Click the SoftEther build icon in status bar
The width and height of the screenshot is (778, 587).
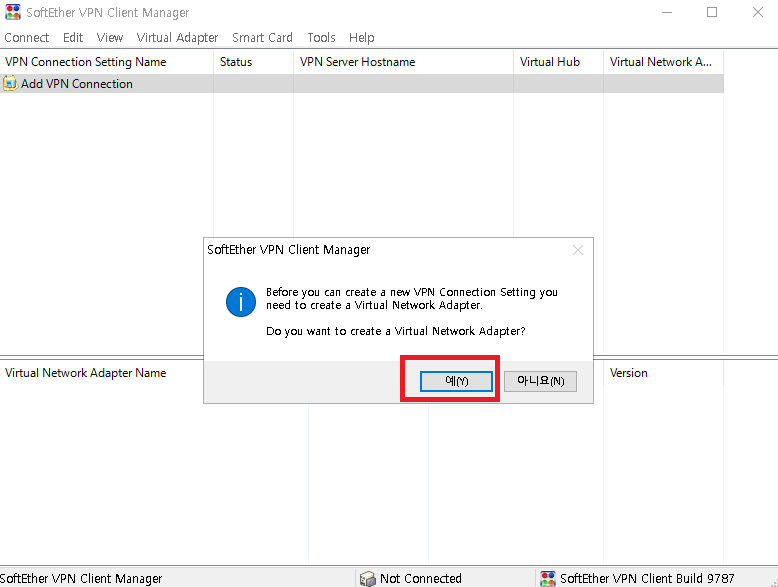[x=548, y=579]
